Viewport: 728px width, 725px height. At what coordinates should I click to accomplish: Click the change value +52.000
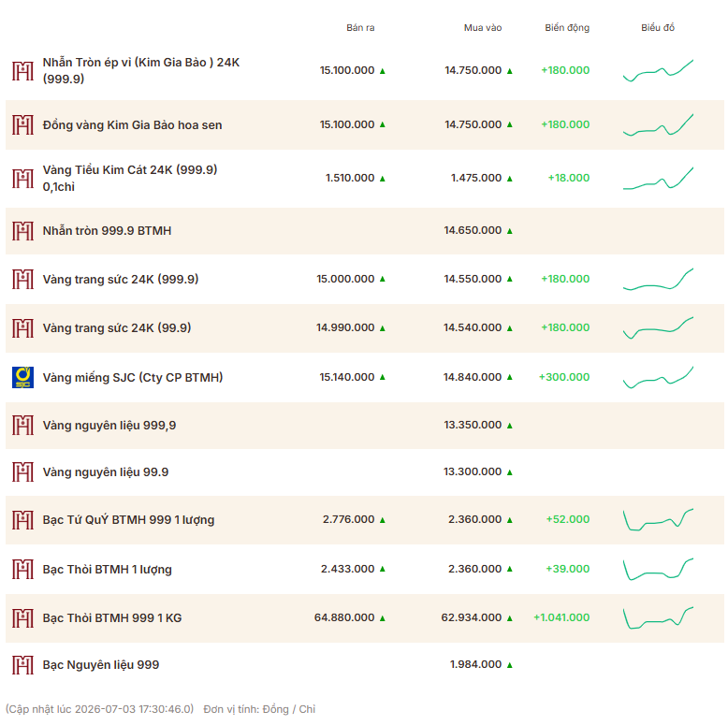[x=568, y=519]
